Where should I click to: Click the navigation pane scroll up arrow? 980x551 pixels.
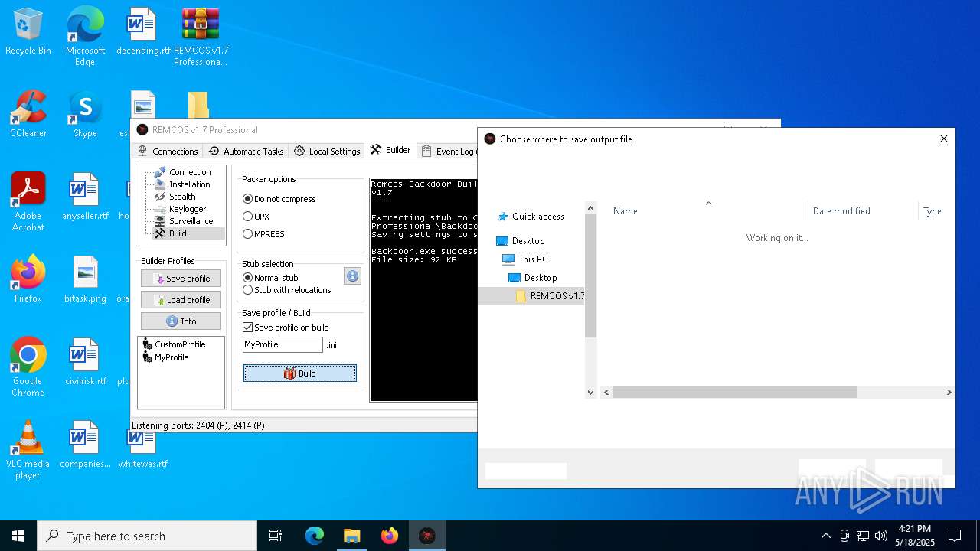[x=590, y=208]
